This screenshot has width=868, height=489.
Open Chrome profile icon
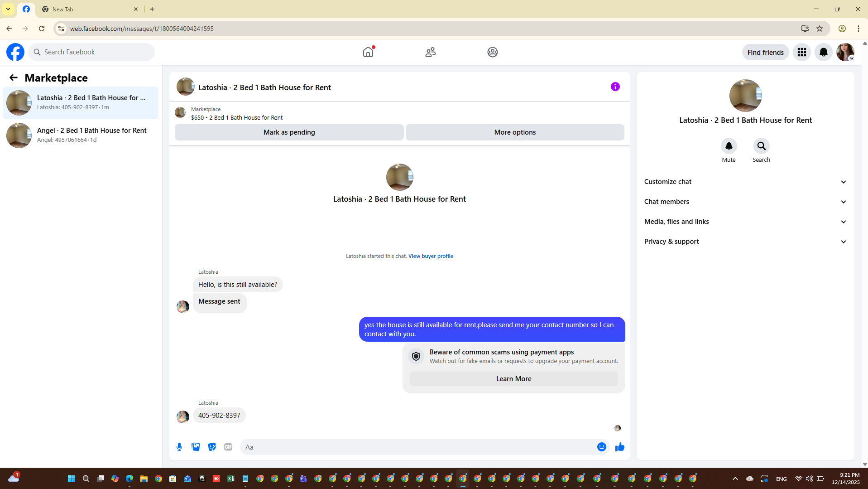842,29
